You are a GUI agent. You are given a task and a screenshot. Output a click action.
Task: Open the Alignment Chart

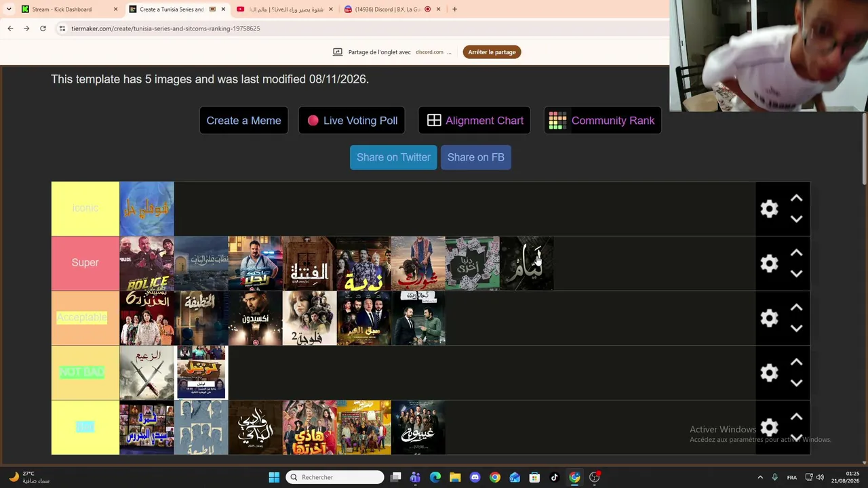tap(475, 121)
